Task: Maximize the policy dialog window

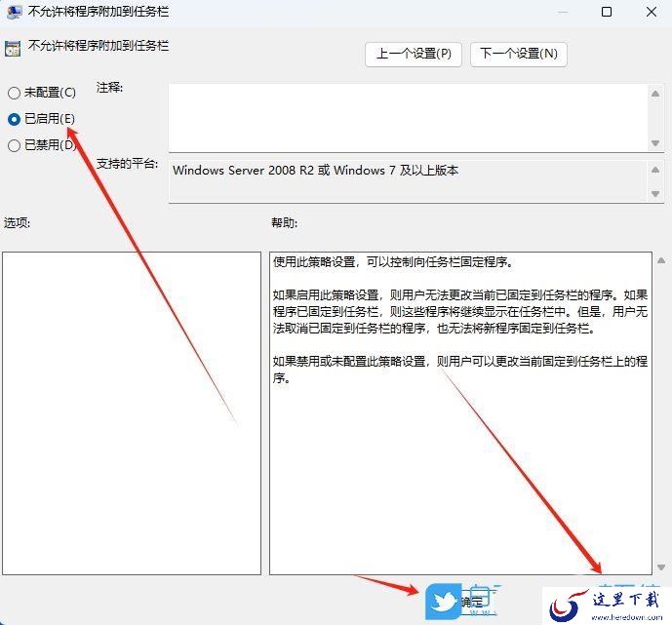Action: tap(607, 12)
